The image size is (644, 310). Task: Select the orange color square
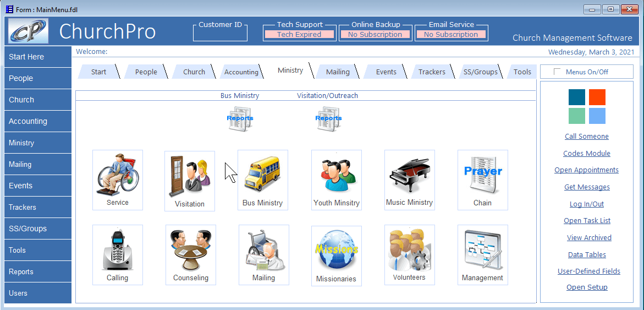pos(597,97)
